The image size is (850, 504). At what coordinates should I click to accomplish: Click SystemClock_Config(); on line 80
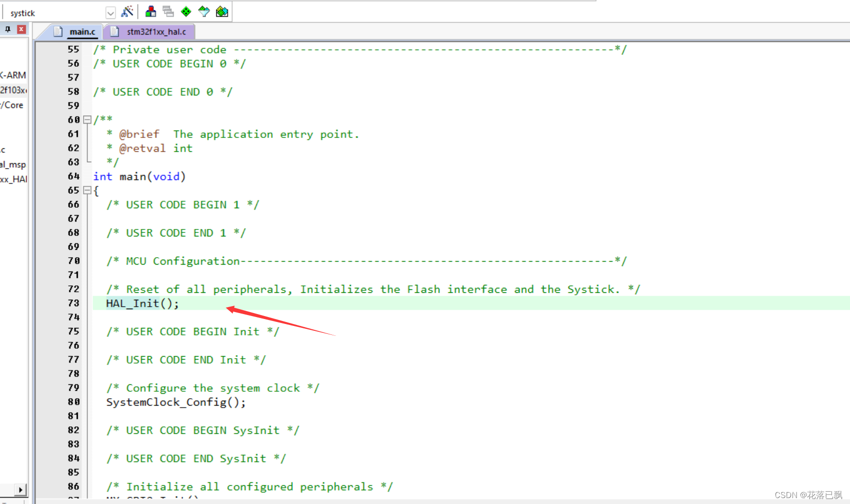tap(176, 402)
